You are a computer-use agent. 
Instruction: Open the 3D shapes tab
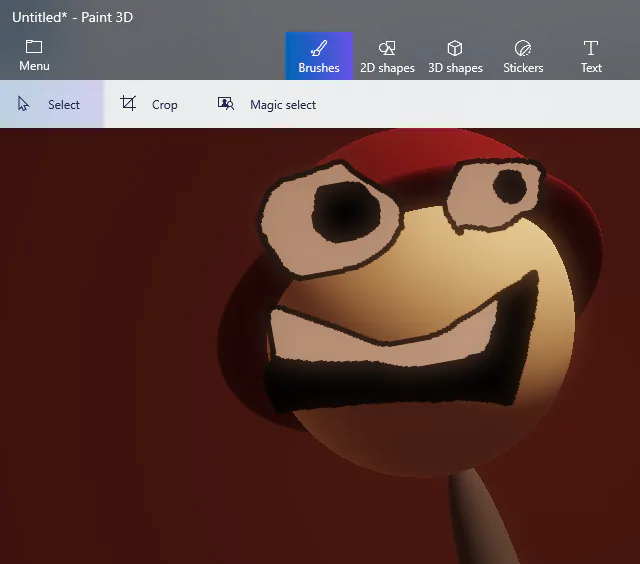point(455,56)
